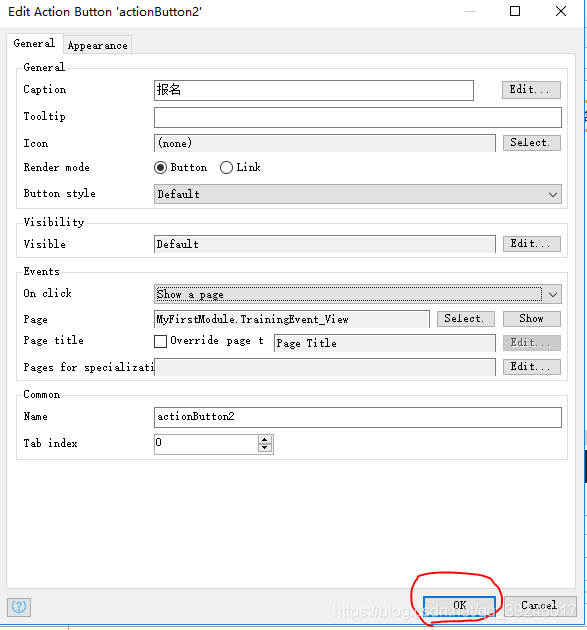Image resolution: width=587 pixels, height=630 pixels.
Task: Click Edit button next to Caption
Action: tap(531, 90)
